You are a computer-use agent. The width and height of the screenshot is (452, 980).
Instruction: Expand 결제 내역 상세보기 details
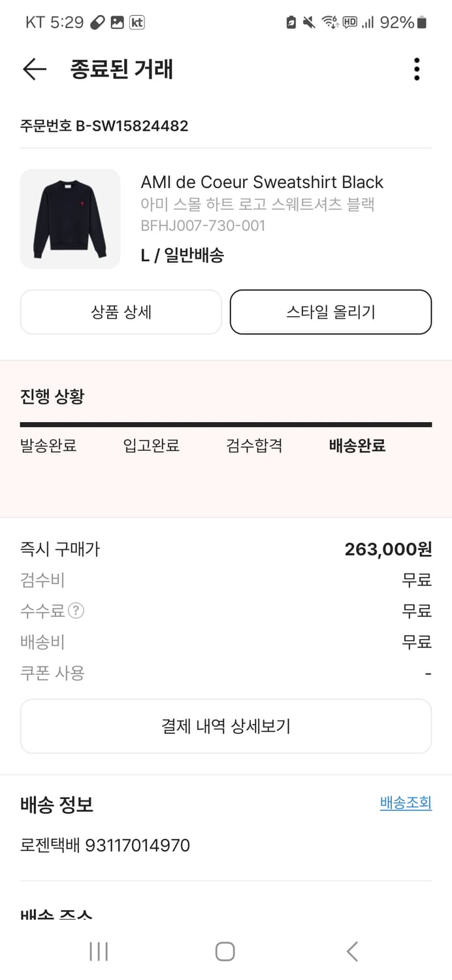[x=226, y=725]
